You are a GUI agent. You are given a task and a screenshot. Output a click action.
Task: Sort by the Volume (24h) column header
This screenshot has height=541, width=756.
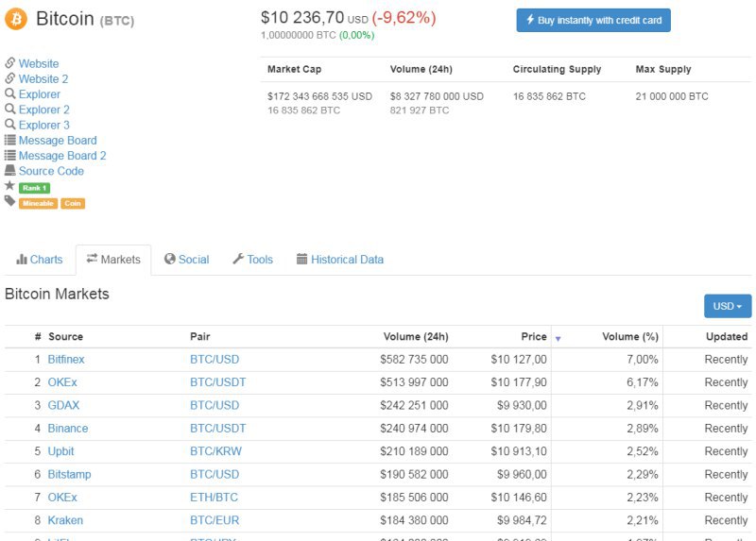click(416, 337)
